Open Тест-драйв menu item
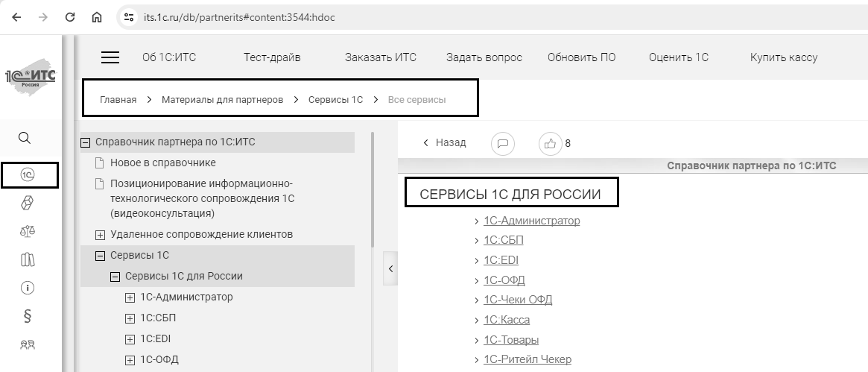Viewport: 868px width, 372px height. click(272, 57)
